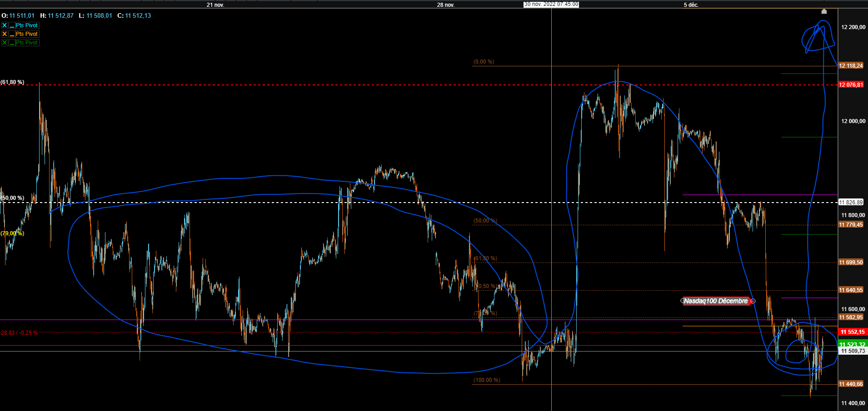Open settings of the orange Pts Pivot label
This screenshot has height=411, width=868.
tap(27, 34)
